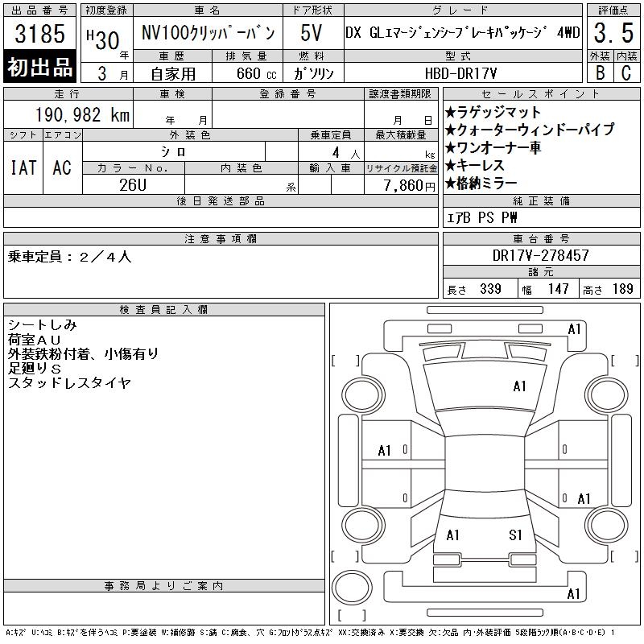Select the sales point ★格納ミラー

(481, 183)
